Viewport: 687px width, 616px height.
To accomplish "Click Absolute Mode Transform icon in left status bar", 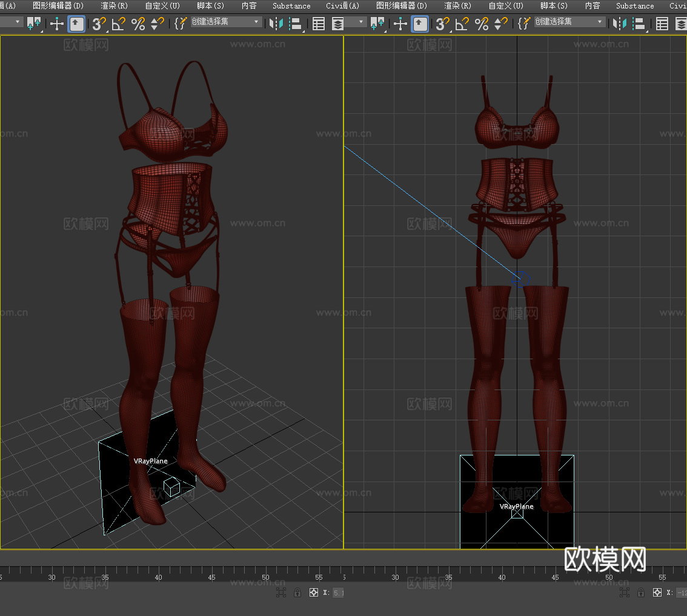I will [x=314, y=592].
